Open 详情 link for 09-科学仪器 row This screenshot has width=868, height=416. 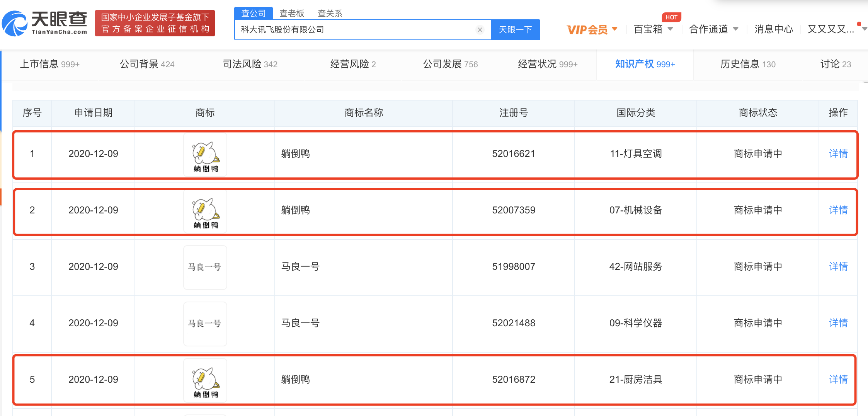tap(838, 323)
